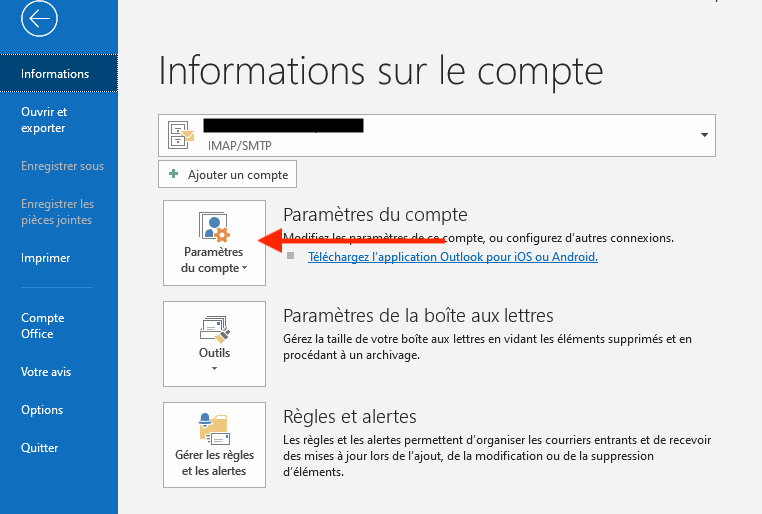
Task: Click the person-with-gear Paramètres du compte icon
Action: (x=214, y=227)
